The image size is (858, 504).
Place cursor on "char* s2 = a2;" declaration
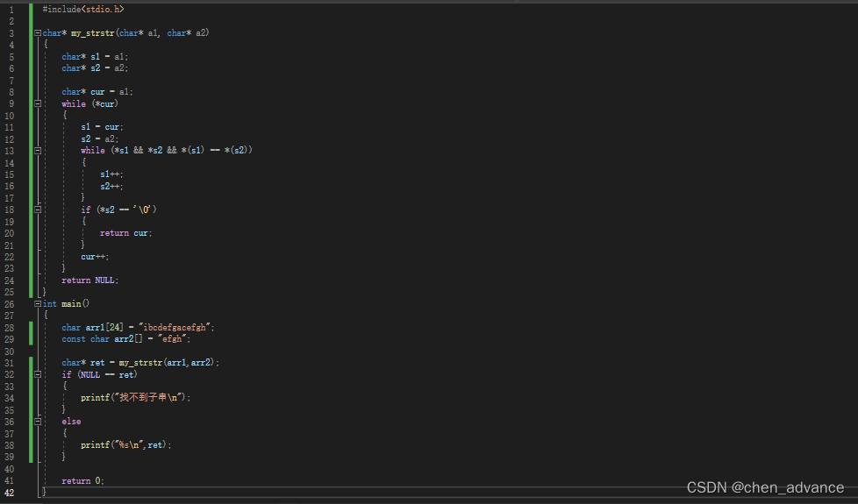coord(95,68)
